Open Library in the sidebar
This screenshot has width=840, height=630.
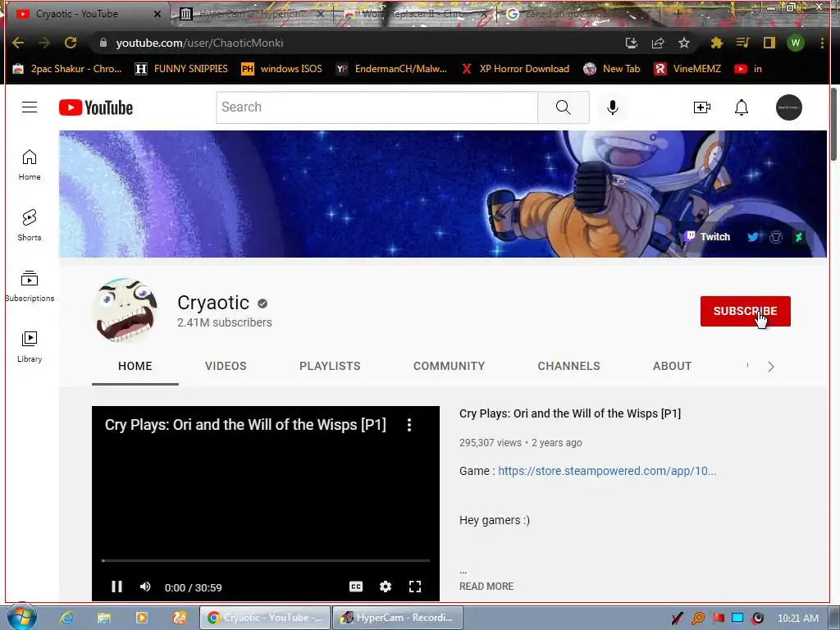coord(30,347)
